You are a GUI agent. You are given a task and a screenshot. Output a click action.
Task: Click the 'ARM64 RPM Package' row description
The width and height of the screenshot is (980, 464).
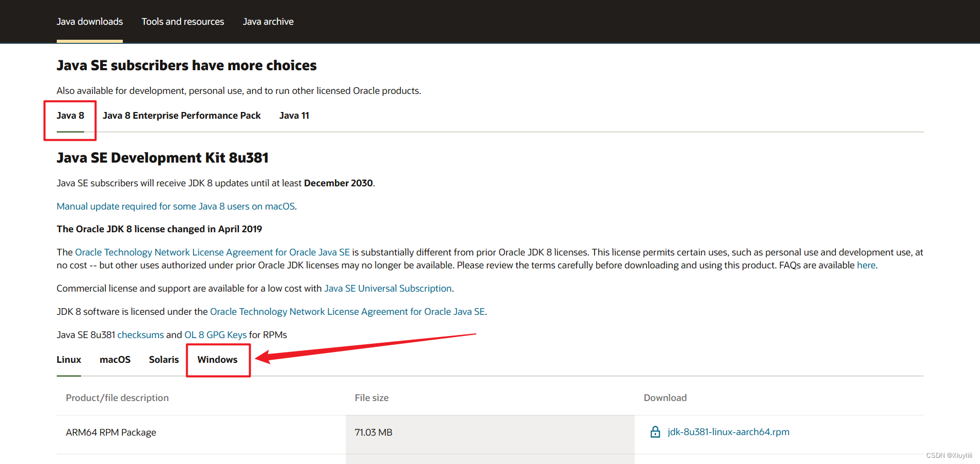point(111,433)
